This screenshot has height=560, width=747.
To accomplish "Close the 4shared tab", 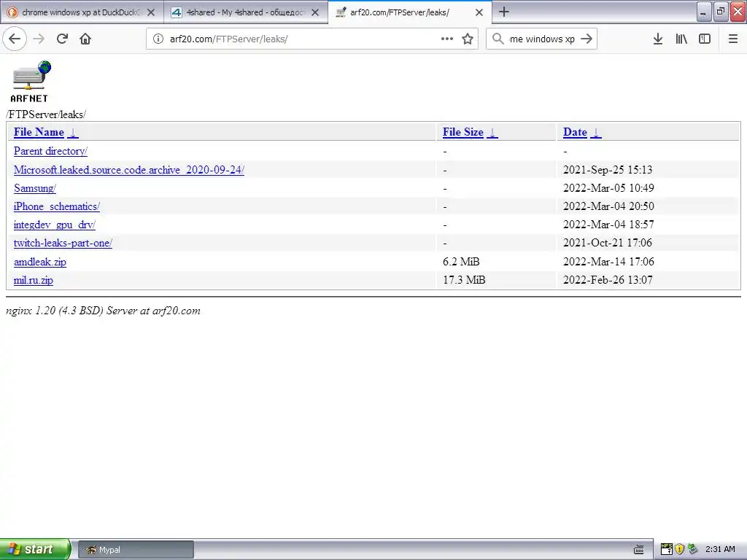I will tap(315, 12).
